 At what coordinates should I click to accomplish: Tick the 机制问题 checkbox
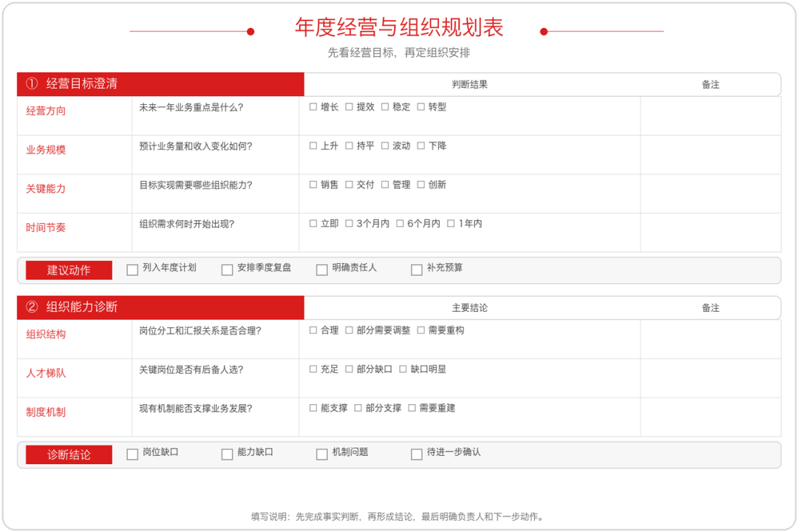(321, 454)
